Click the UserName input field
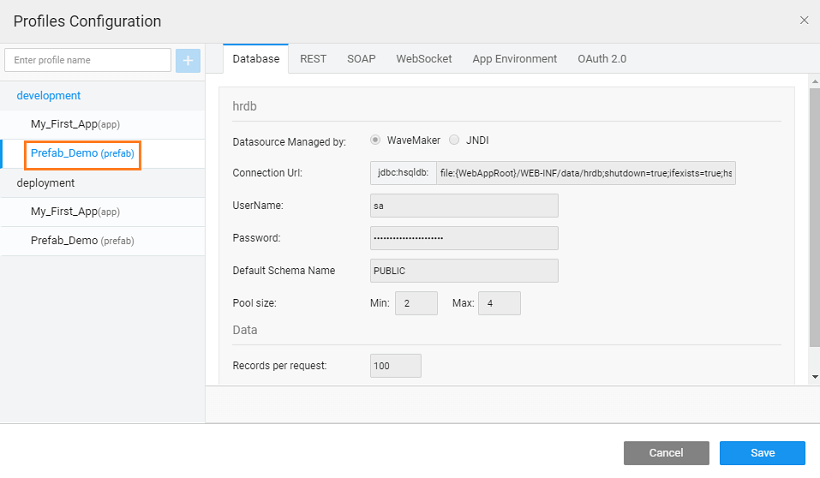 click(464, 205)
